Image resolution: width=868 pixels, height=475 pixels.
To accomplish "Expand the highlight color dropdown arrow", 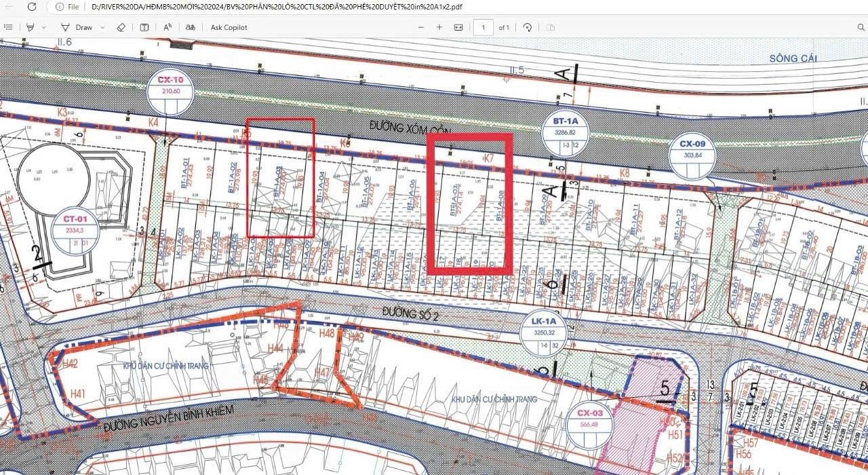I will pyautogui.click(x=44, y=27).
